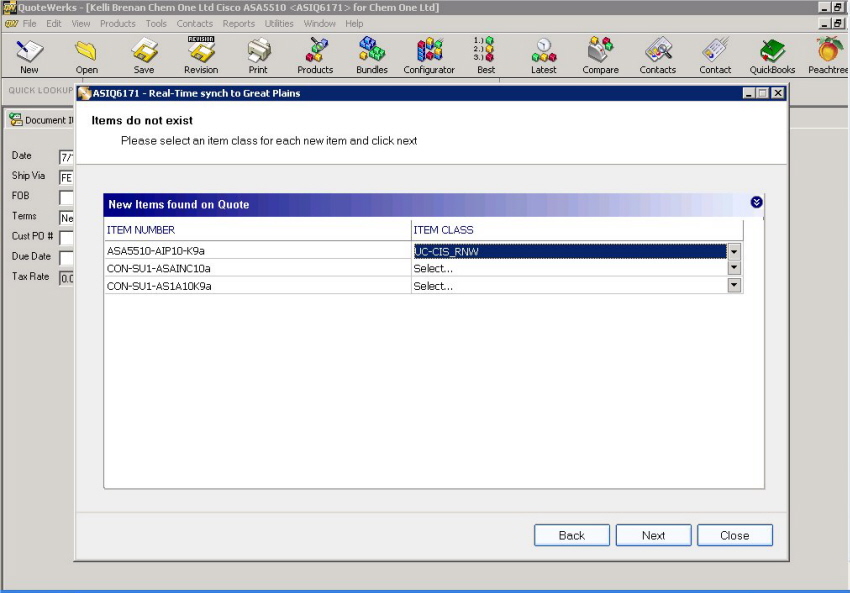Open the Help menu
The height and width of the screenshot is (593, 850).
[x=354, y=24]
